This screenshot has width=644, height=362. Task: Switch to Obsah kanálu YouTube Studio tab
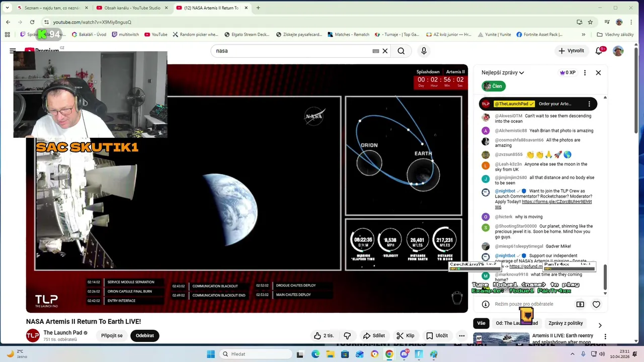click(x=132, y=8)
